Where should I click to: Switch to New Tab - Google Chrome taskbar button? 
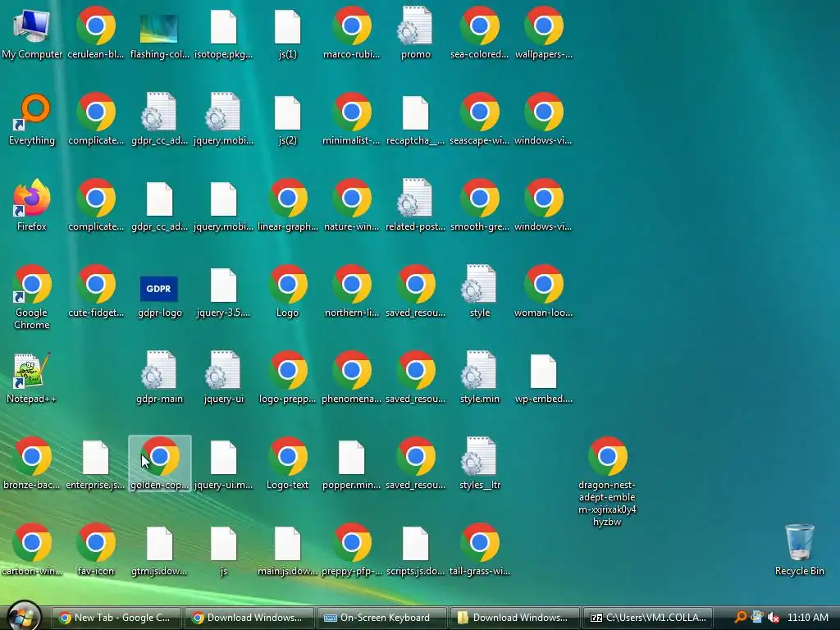pos(115,618)
